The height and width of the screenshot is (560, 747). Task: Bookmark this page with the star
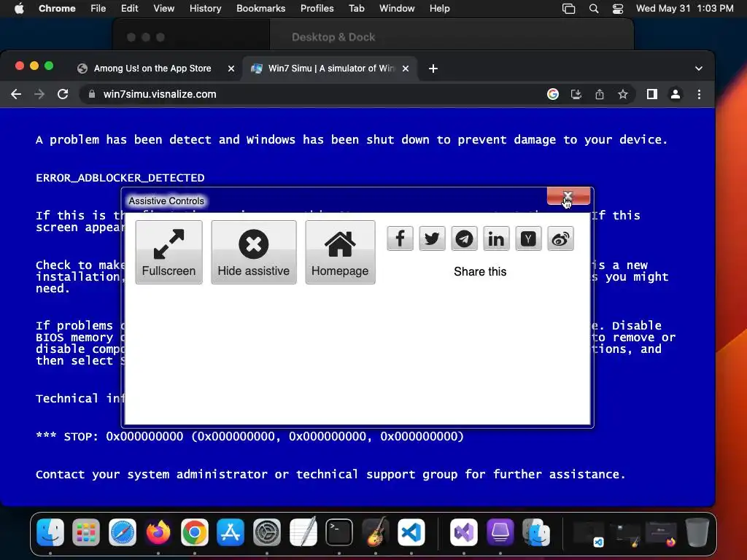(623, 94)
